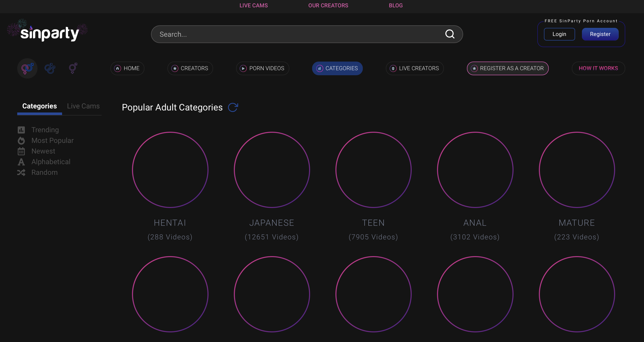Sort categories by Newest
This screenshot has height=342, width=644.
pos(43,151)
